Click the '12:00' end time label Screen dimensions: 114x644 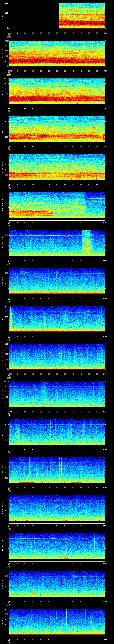coord(105,298)
